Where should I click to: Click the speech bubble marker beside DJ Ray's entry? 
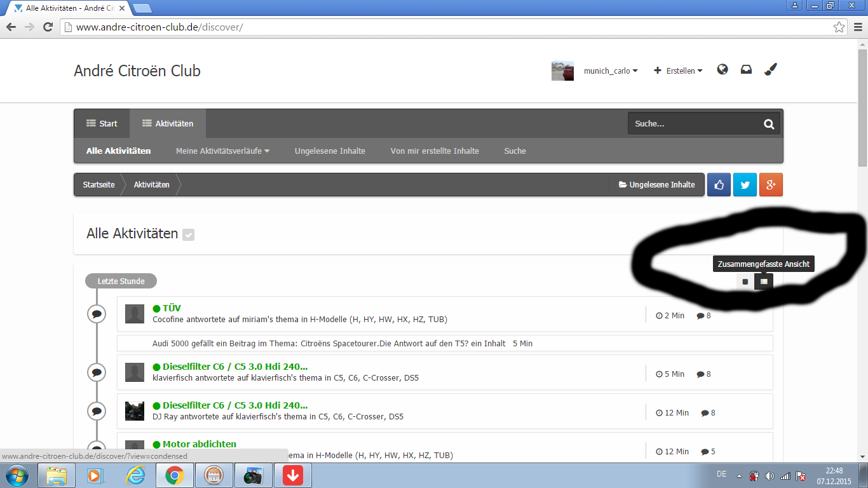pyautogui.click(x=97, y=411)
